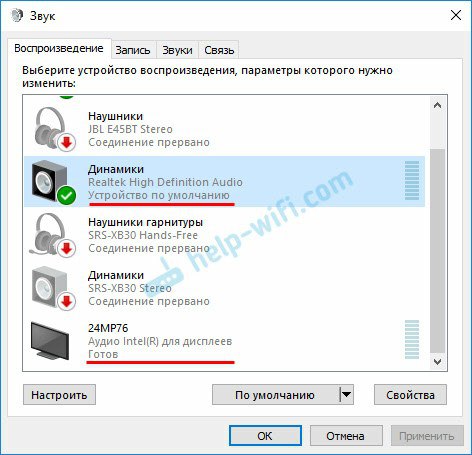
Task: Open the dropdown arrow beside По умолчанию
Action: click(x=347, y=395)
